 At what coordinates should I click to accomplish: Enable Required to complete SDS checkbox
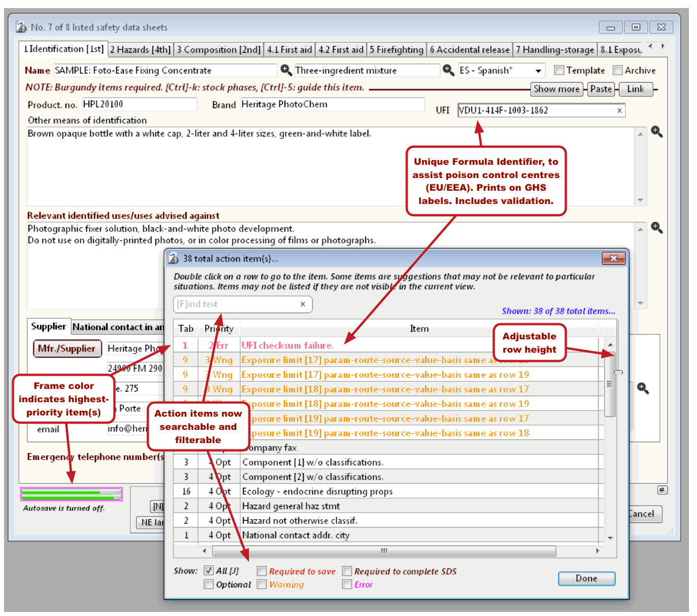coord(347,571)
